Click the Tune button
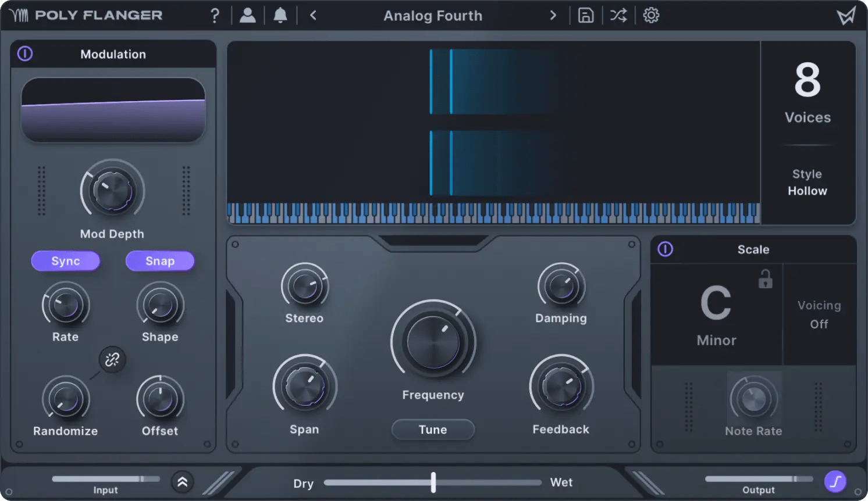868x501 pixels. [x=433, y=430]
